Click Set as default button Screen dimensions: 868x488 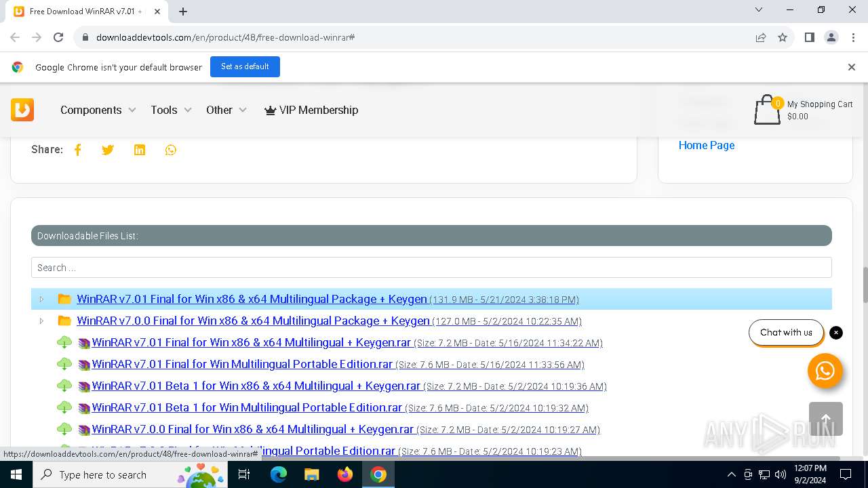(x=245, y=66)
